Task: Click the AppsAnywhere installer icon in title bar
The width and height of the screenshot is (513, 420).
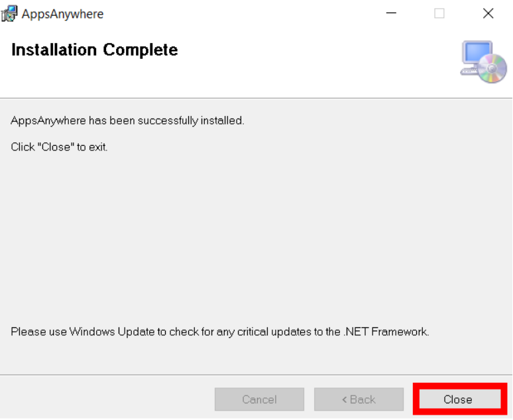Action: point(9,14)
